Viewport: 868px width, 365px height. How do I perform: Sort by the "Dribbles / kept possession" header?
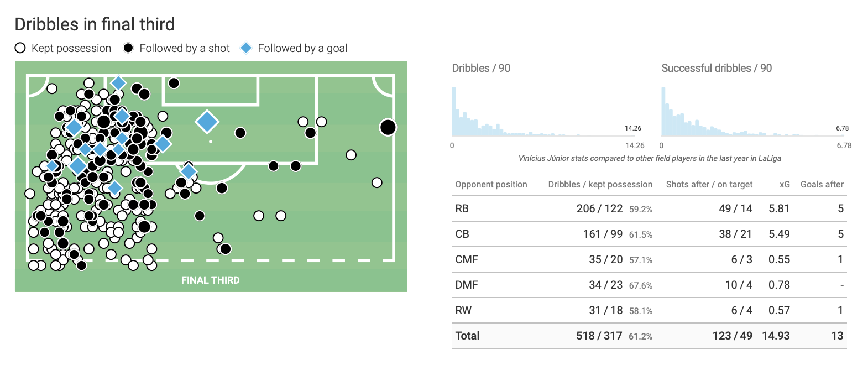pos(600,185)
